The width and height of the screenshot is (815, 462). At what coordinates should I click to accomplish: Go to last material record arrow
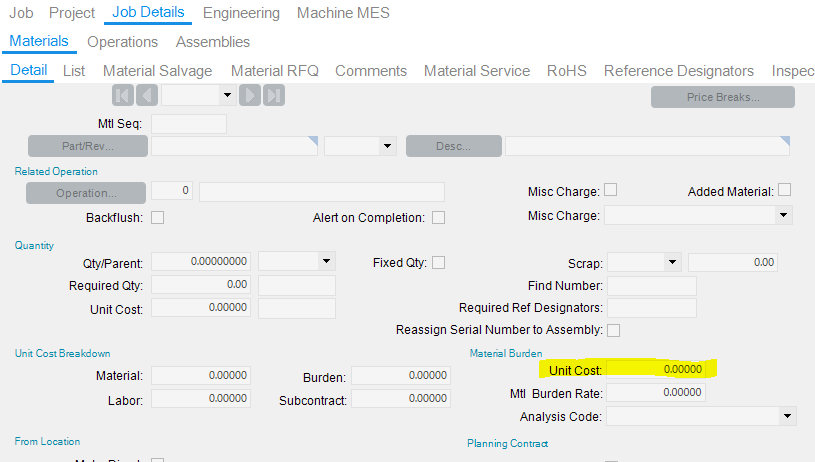pyautogui.click(x=274, y=96)
